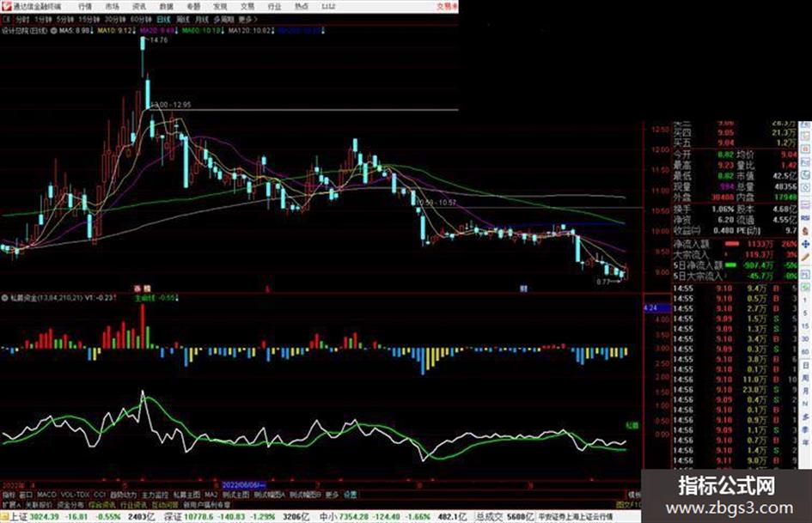Open the 多周期 multi-period view

point(223,19)
